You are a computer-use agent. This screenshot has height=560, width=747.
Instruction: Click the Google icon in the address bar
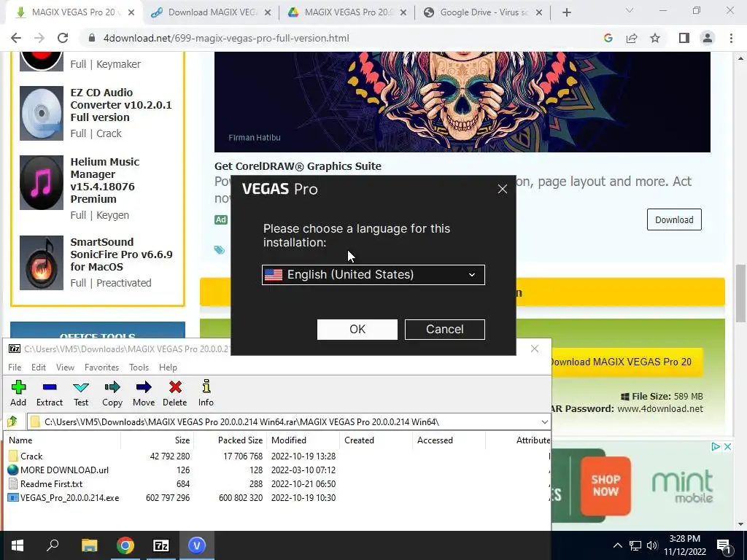tap(608, 38)
